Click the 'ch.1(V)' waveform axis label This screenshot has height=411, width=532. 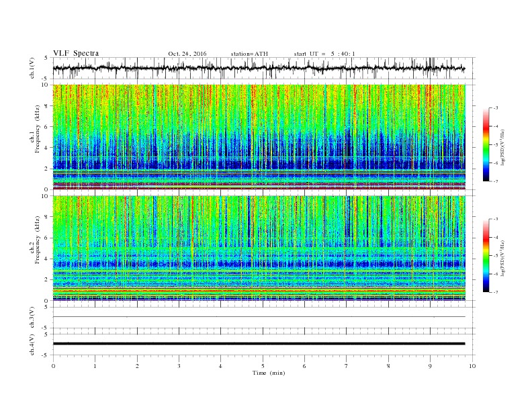(32, 68)
